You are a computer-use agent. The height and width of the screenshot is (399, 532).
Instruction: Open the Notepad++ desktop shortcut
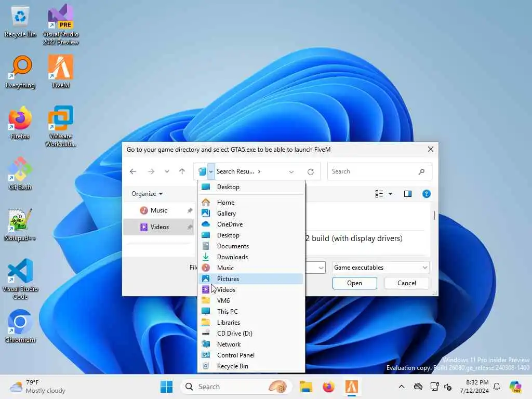click(20, 225)
